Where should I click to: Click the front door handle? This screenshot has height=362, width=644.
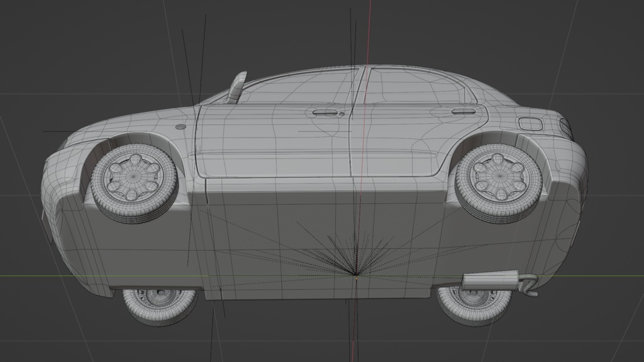326,112
